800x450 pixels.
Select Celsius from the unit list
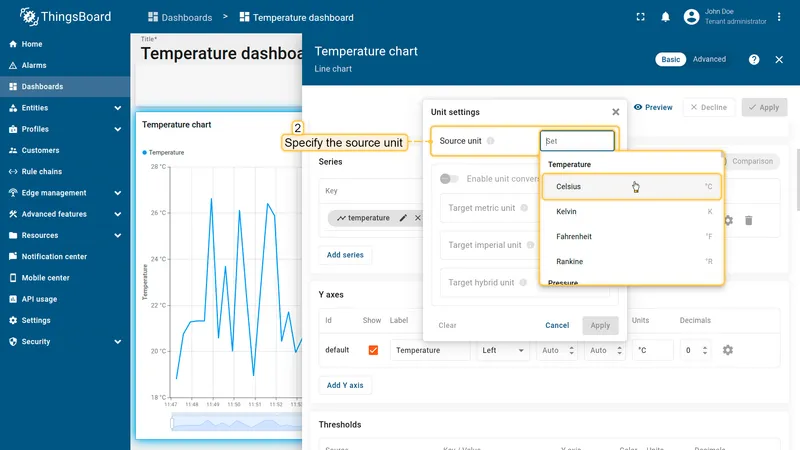pos(632,186)
